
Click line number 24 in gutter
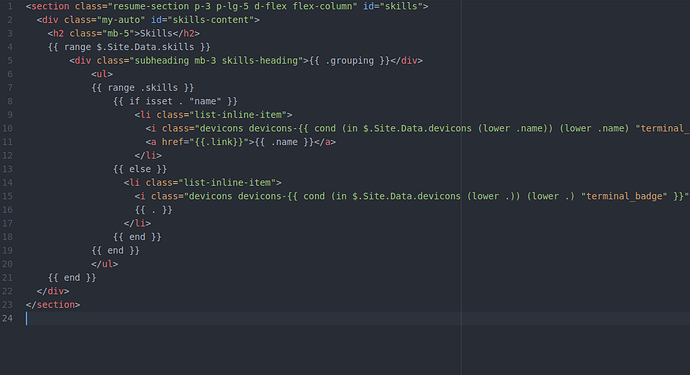(7, 318)
